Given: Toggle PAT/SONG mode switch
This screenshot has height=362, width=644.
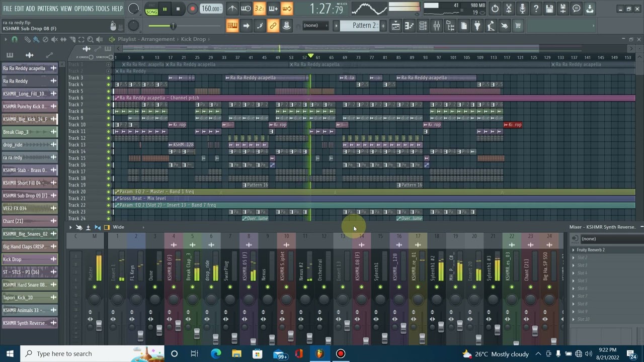Looking at the screenshot, I should coord(151,9).
